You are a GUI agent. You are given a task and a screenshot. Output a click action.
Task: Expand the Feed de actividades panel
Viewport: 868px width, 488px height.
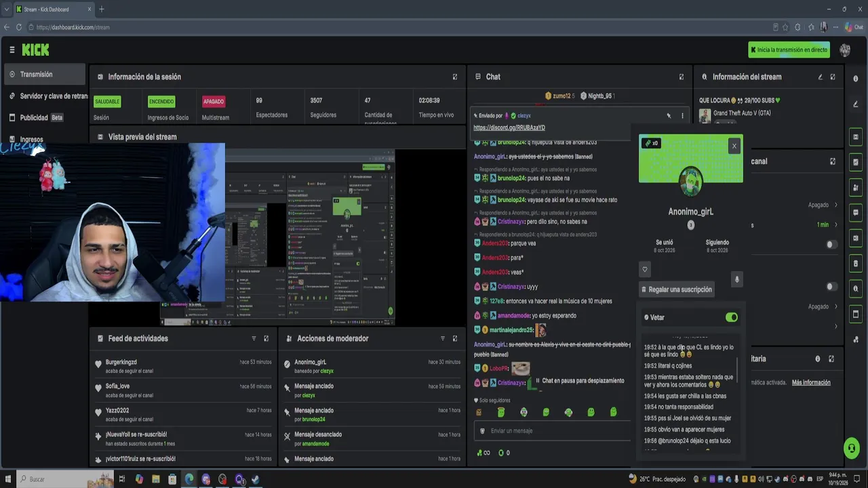tap(266, 339)
